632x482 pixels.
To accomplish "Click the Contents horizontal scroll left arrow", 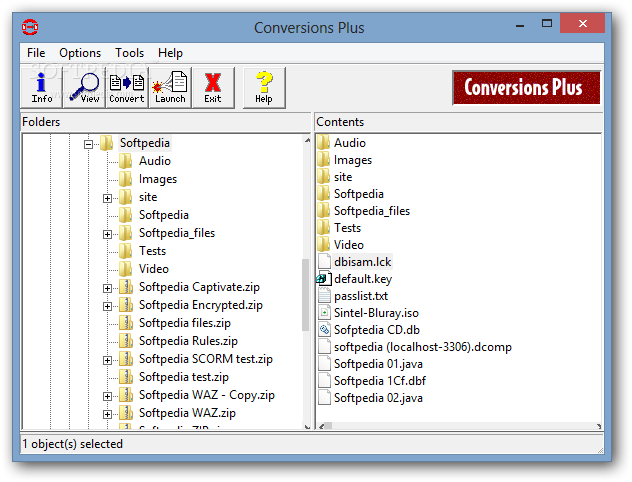I will (x=322, y=426).
